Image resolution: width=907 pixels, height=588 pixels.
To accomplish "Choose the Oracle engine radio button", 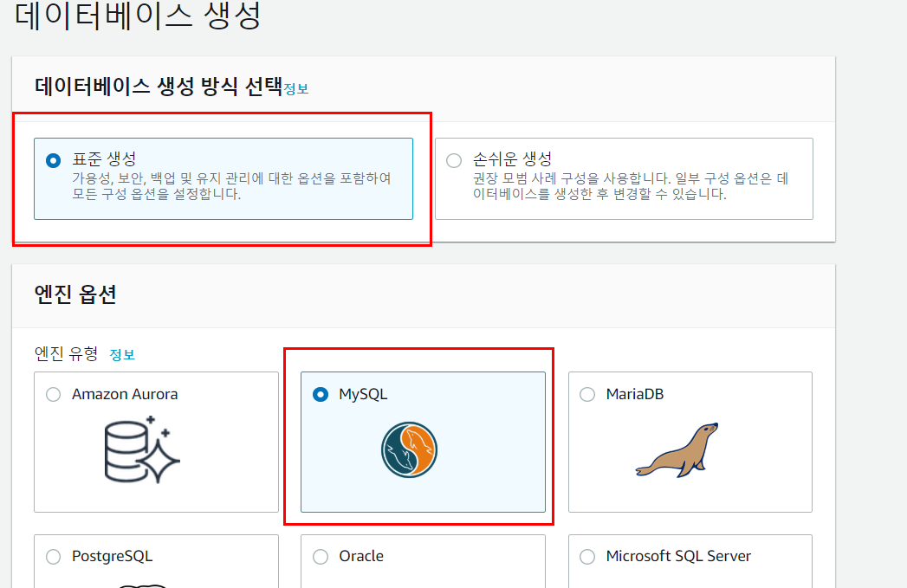I will point(321,557).
